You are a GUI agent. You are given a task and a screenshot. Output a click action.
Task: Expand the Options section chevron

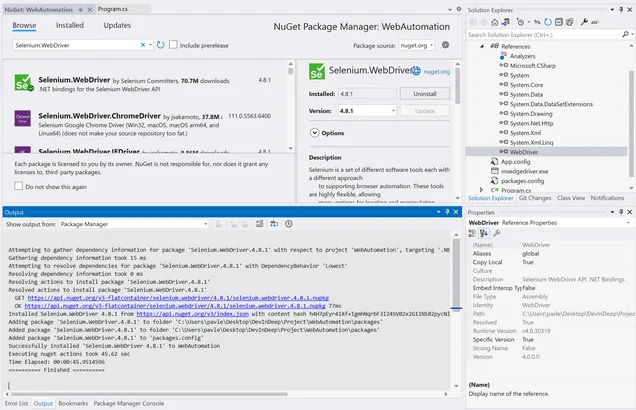314,133
